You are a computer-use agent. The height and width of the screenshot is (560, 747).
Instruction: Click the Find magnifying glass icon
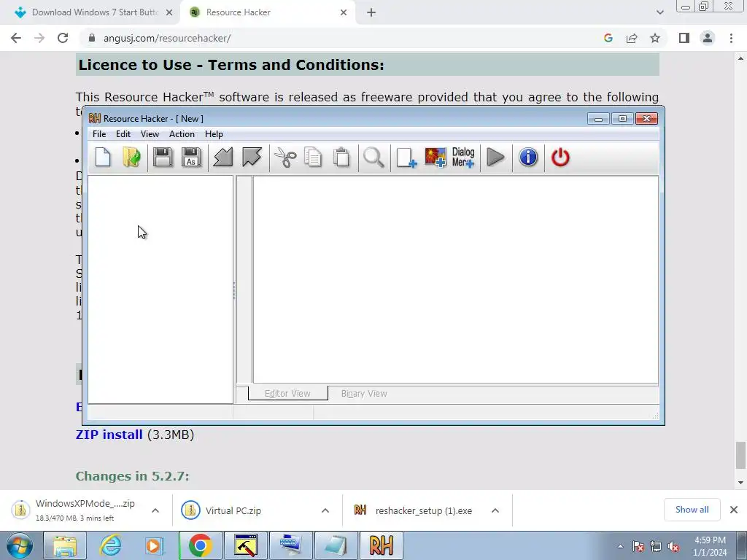(373, 157)
